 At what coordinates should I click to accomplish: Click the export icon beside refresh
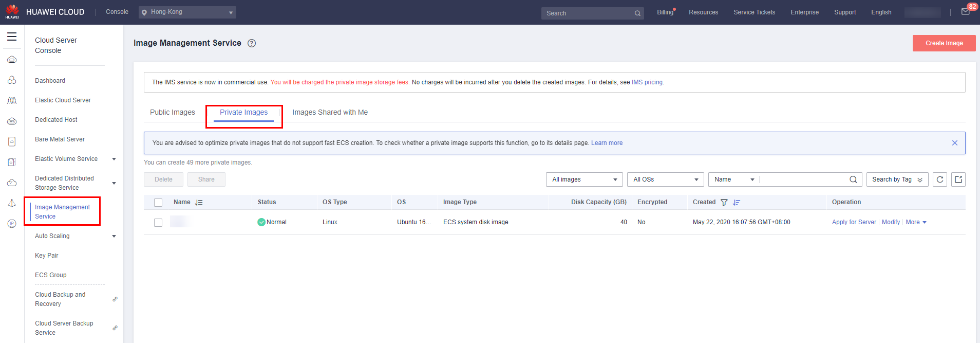(958, 179)
